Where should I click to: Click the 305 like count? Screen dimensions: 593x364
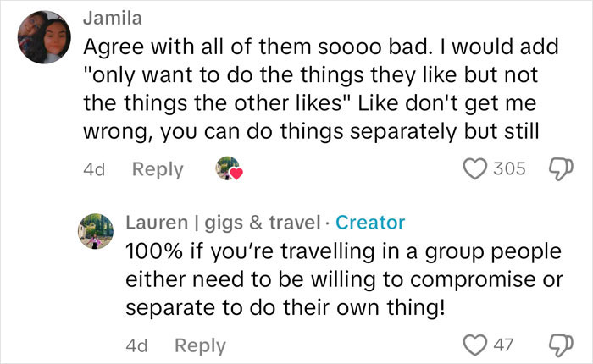509,168
